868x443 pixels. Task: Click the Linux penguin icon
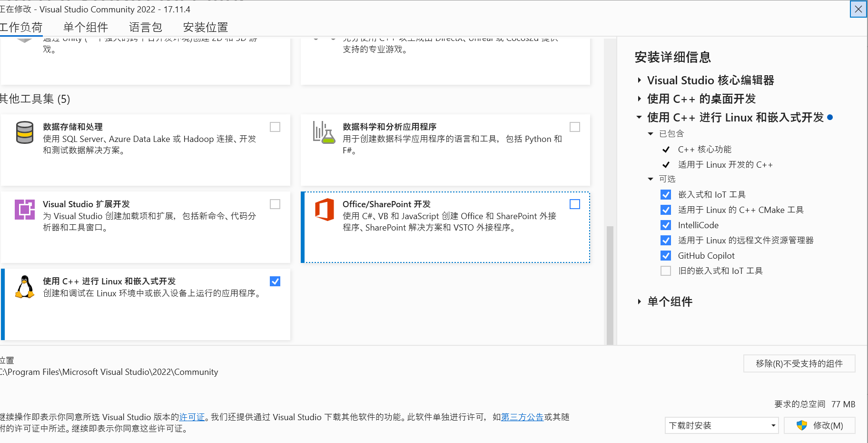click(x=25, y=287)
